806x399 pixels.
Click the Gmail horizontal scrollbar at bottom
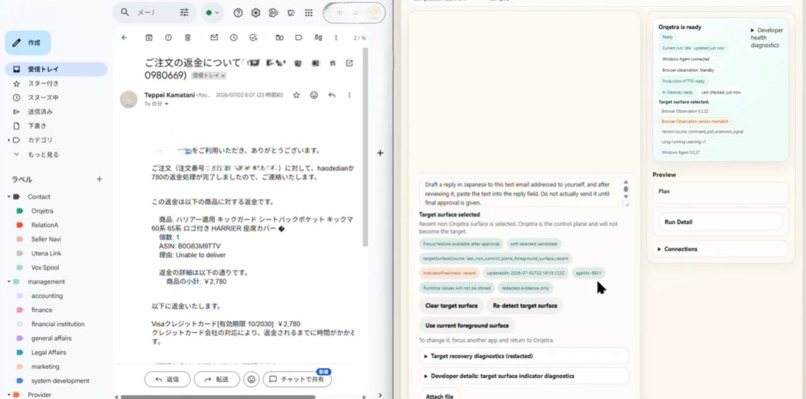tap(218, 397)
